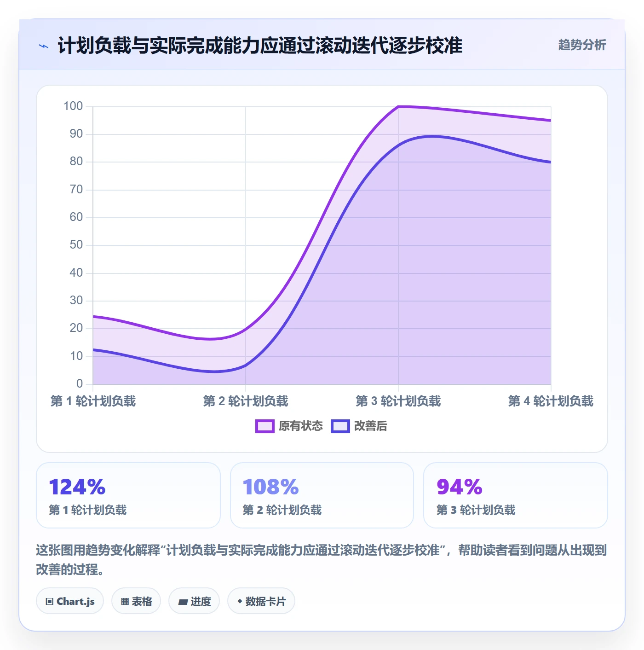Click the 100 y-axis value
The height and width of the screenshot is (650, 644).
(x=73, y=106)
